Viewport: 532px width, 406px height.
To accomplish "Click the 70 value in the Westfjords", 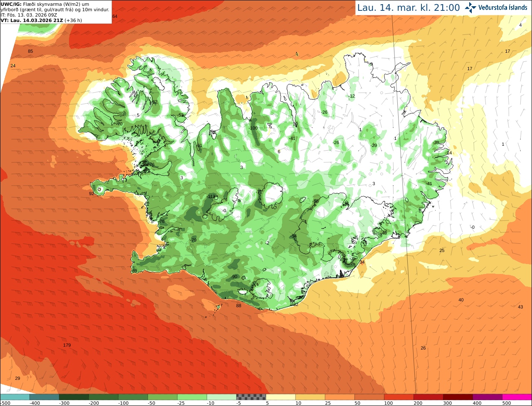I will coord(120,124).
